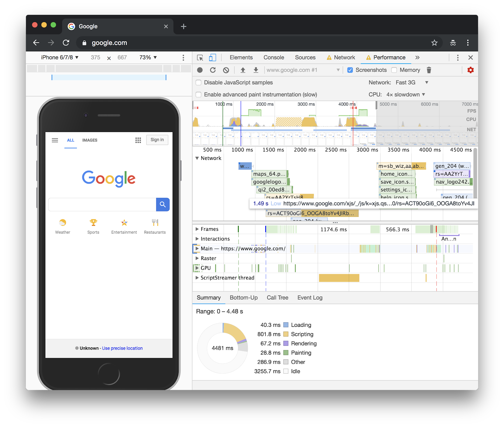Rotate device with the dimension swap icon
This screenshot has width=504, height=427.
point(109,58)
